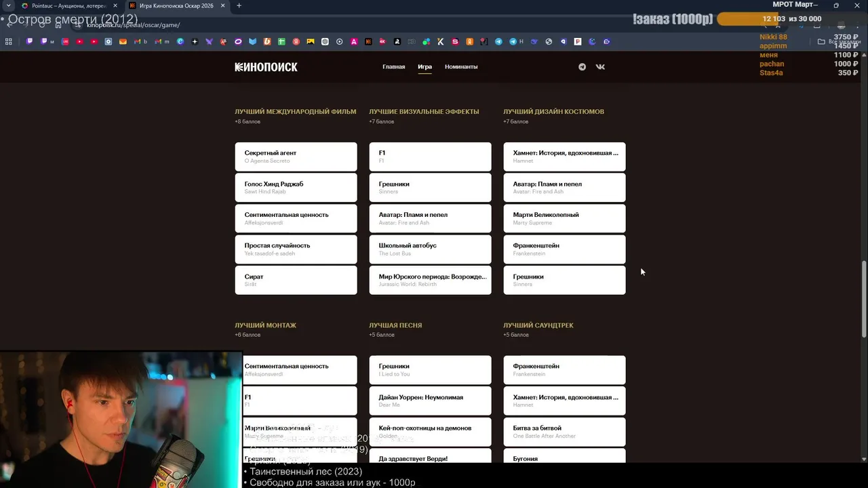The height and width of the screenshot is (488, 868).
Task: Open the pink A bookmark icon
Action: click(x=354, y=41)
